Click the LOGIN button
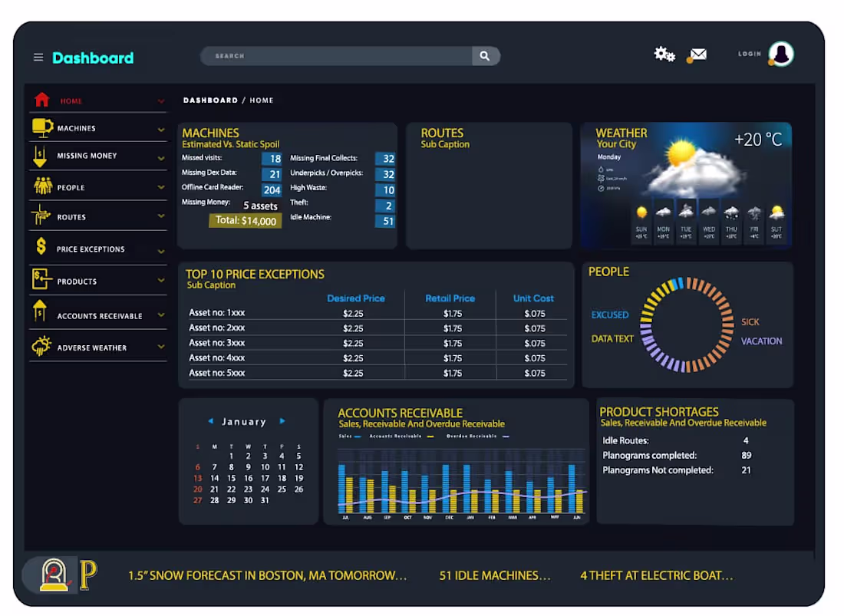The width and height of the screenshot is (844, 616). pos(750,54)
